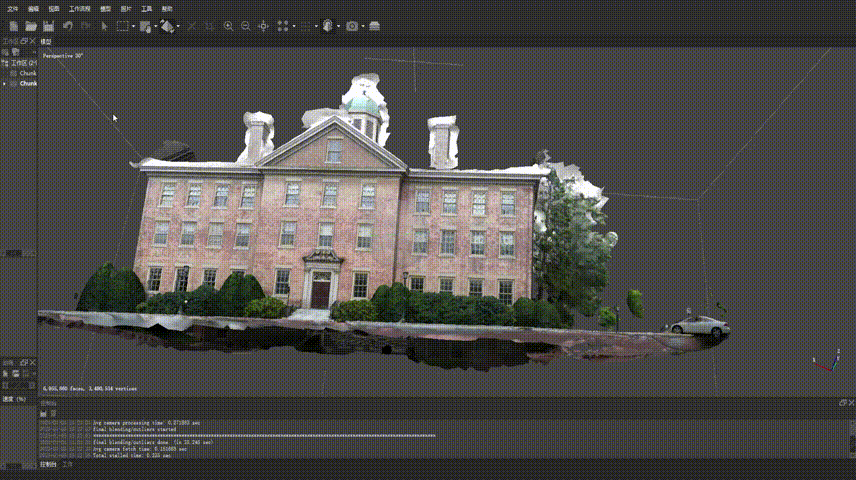Click the New project icon
The height and width of the screenshot is (480, 856).
point(13,25)
